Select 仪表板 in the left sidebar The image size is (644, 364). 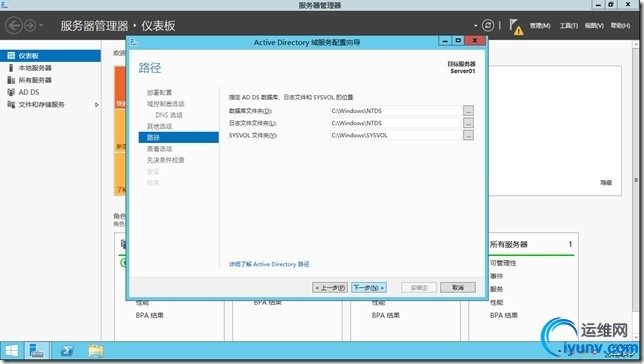pyautogui.click(x=51, y=55)
